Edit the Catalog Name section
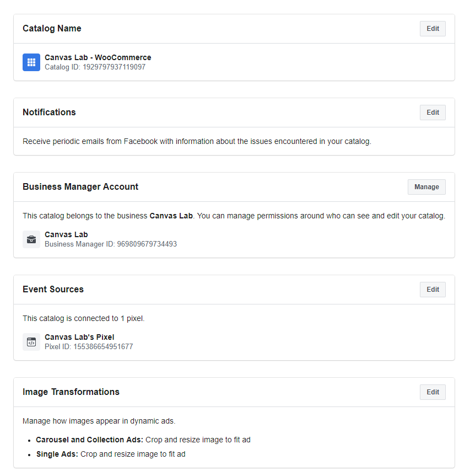The height and width of the screenshot is (476, 470). pyautogui.click(x=433, y=29)
